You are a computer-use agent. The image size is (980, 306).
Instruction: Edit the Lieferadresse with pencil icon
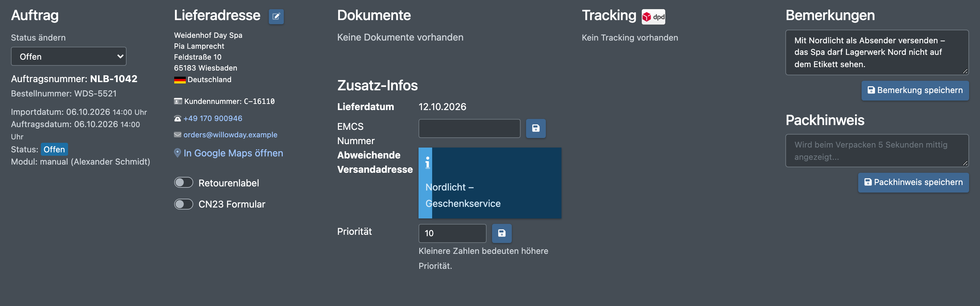[276, 16]
